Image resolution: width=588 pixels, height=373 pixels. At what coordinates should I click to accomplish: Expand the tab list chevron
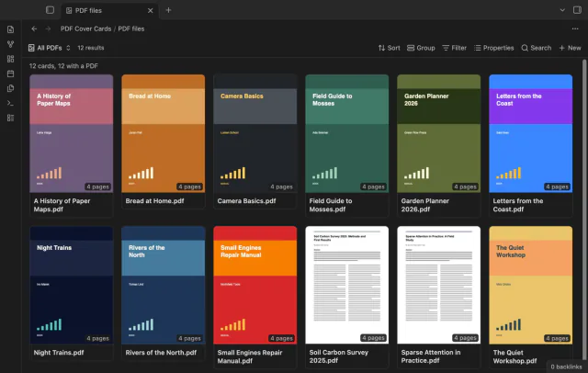(x=562, y=10)
